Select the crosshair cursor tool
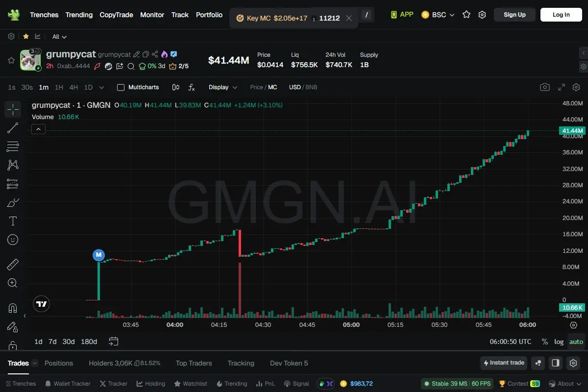This screenshot has height=392, width=588. point(13,109)
